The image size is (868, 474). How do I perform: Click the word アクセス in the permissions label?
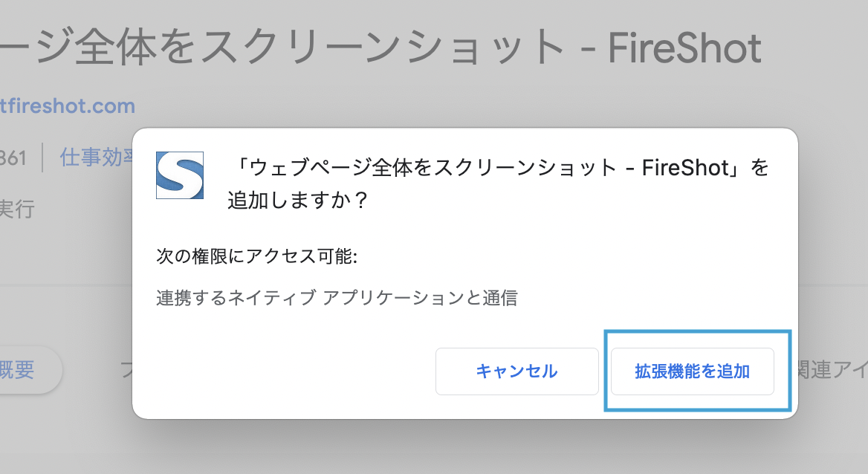point(280,256)
